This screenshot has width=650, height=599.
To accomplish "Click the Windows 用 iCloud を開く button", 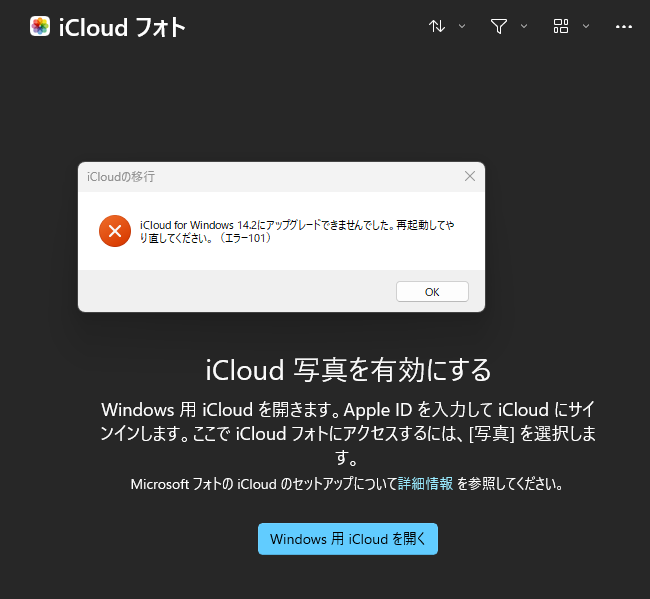I will click(348, 539).
